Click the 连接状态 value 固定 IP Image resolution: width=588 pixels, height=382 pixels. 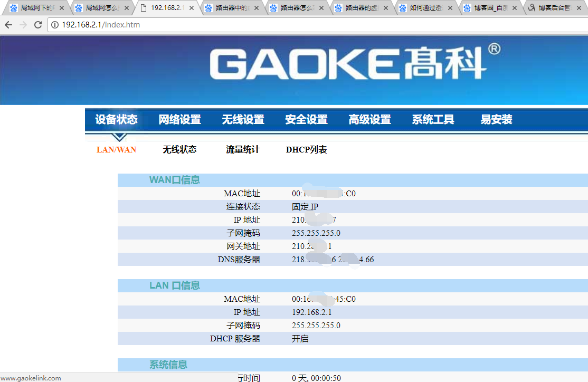point(305,206)
